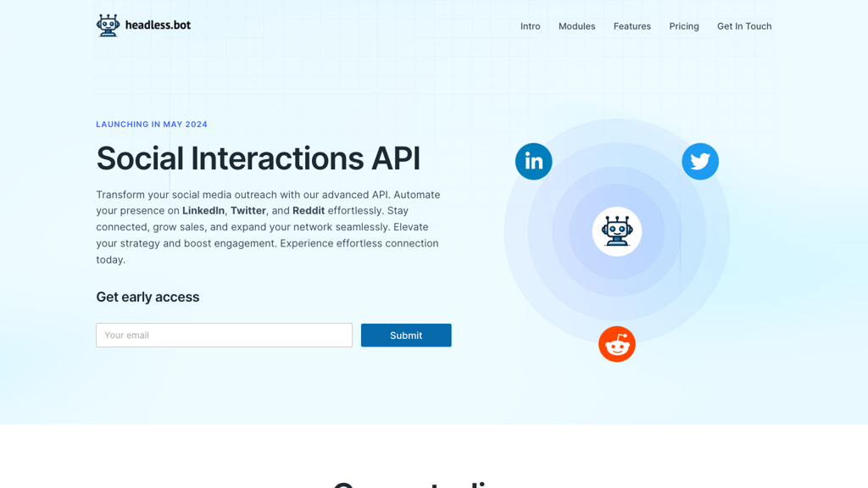The image size is (868, 488).
Task: Click Get In Touch
Action: (744, 26)
